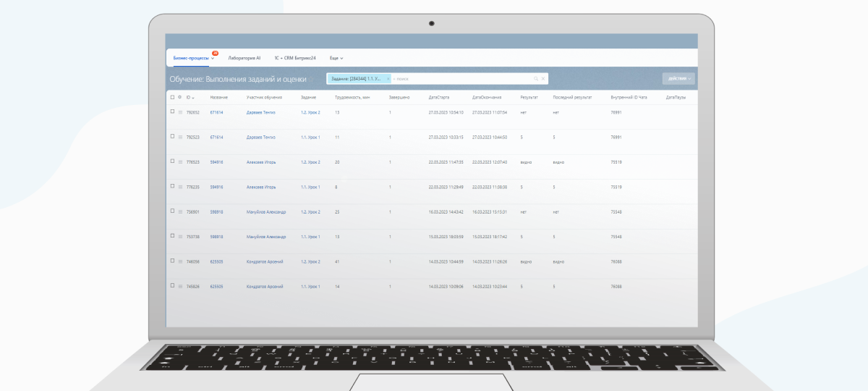Expand the Еще menu
This screenshot has width=868, height=391.
pos(336,57)
